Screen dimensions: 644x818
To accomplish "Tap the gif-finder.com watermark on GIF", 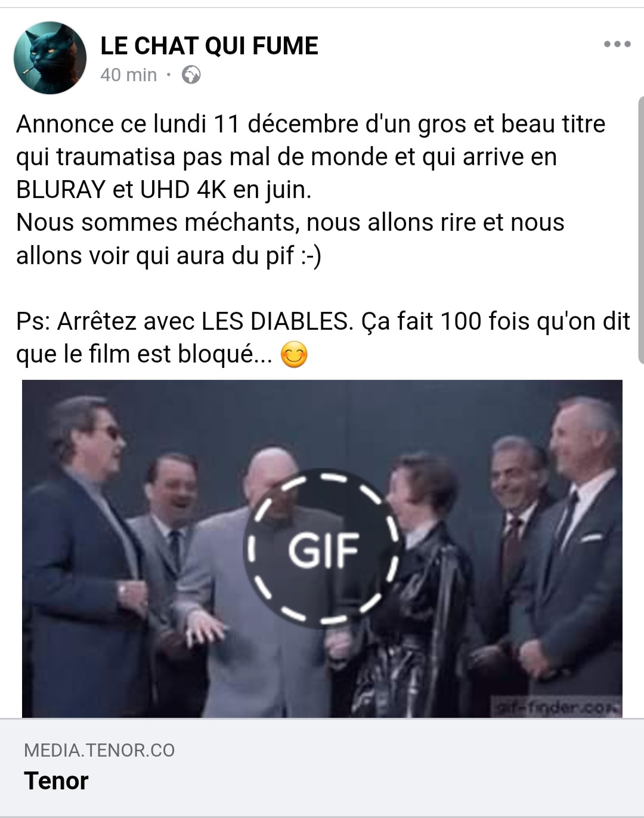I will click(558, 707).
